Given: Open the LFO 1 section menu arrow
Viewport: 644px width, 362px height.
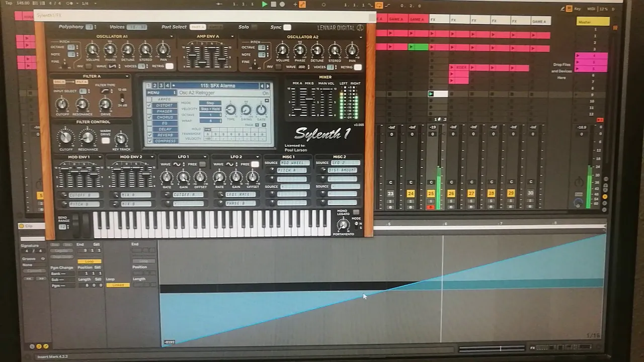Looking at the screenshot, I should 205,157.
